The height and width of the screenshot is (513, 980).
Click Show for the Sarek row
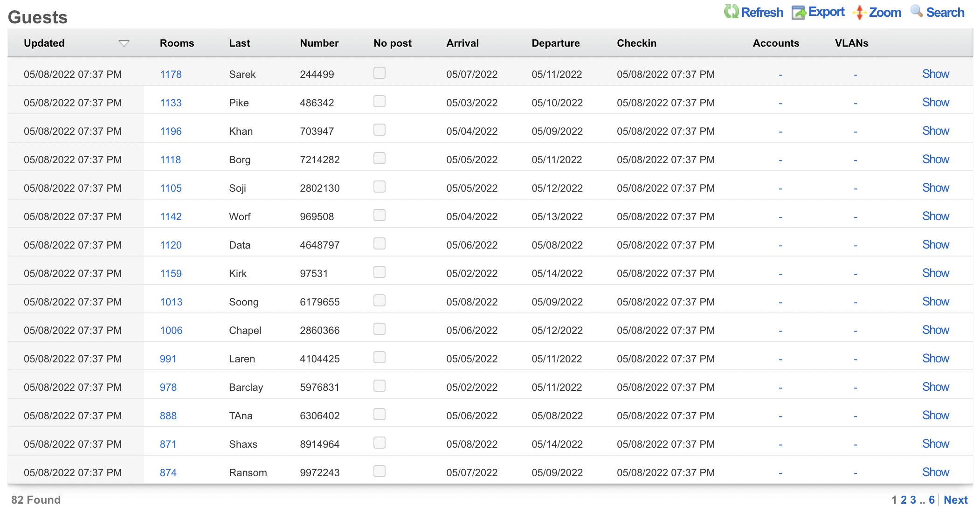935,74
